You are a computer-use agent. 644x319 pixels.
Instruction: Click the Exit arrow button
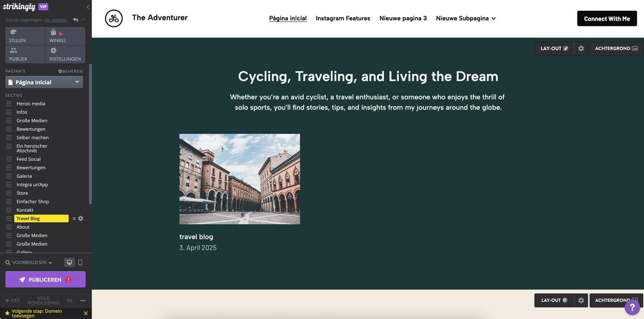[x=12, y=301]
